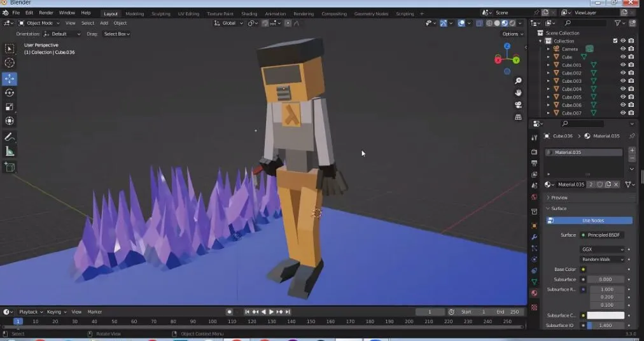Uncheck the Collection exclude checkbox
Image resolution: width=644 pixels, height=341 pixels.
tap(615, 41)
